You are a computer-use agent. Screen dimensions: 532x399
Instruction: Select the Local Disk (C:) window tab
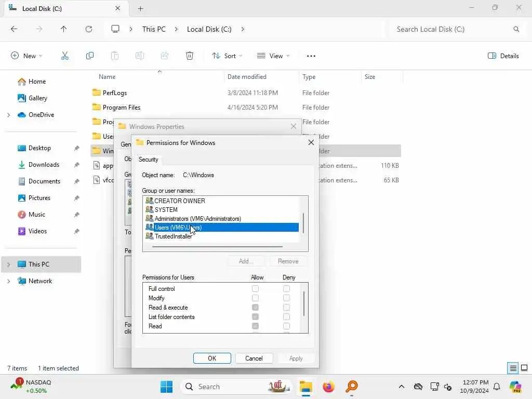point(66,9)
